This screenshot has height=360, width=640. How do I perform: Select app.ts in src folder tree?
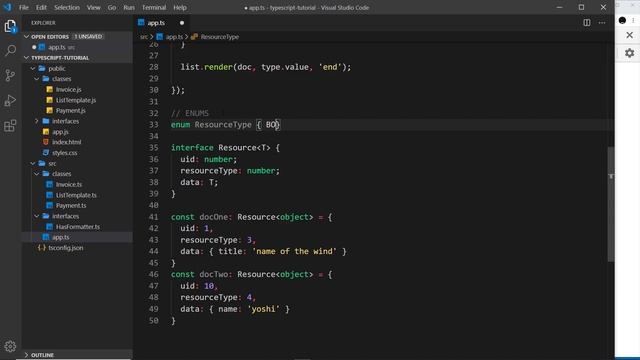pyautogui.click(x=60, y=237)
